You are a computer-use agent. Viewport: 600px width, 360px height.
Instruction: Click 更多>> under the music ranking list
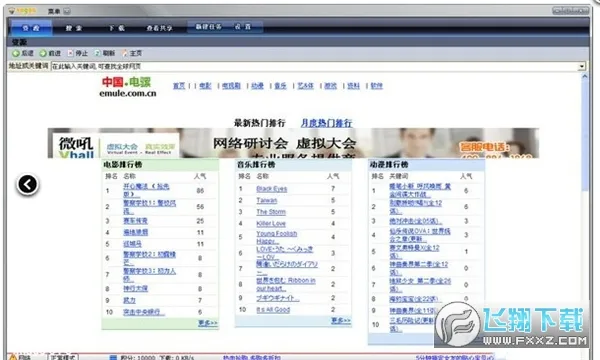(x=341, y=320)
